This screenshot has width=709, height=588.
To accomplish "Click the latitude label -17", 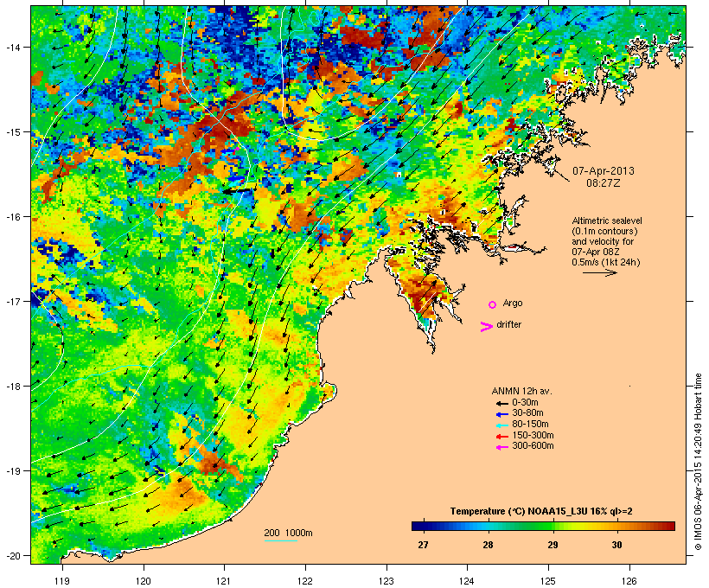I will (x=12, y=301).
